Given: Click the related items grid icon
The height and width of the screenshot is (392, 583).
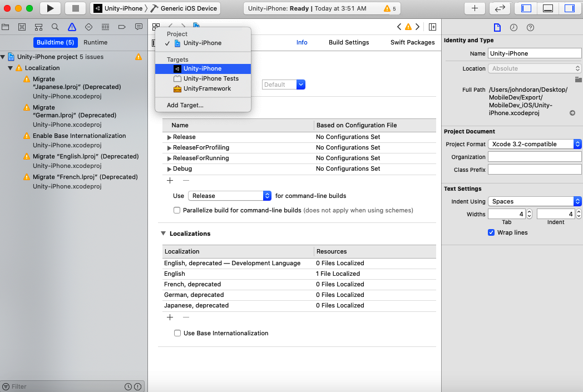Looking at the screenshot, I should (156, 27).
